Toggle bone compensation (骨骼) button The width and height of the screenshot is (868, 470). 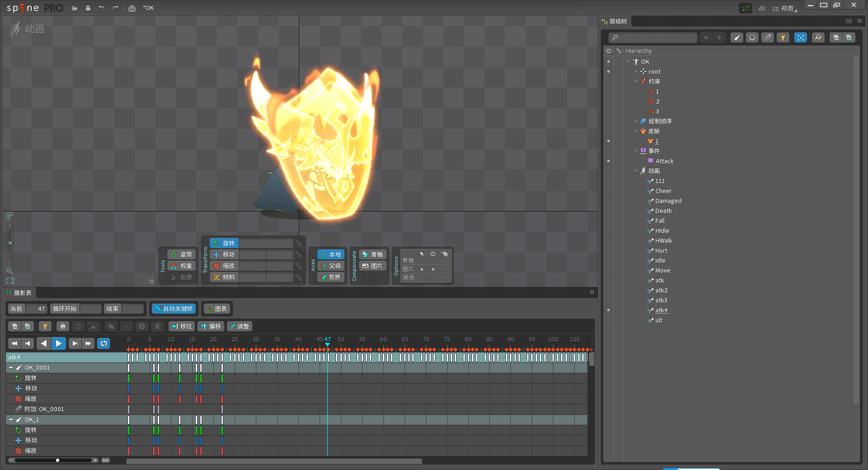pos(373,254)
